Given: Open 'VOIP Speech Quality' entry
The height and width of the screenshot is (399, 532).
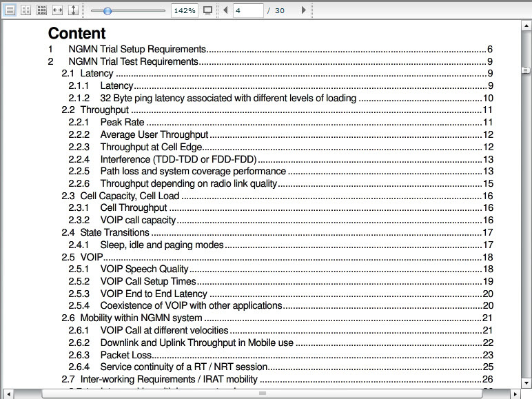Looking at the screenshot, I should [x=280, y=269].
